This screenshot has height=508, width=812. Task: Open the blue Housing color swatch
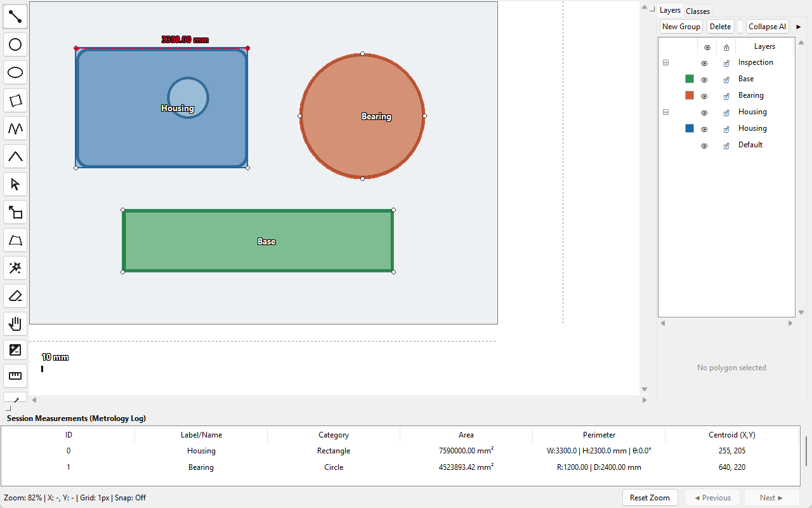pyautogui.click(x=690, y=128)
